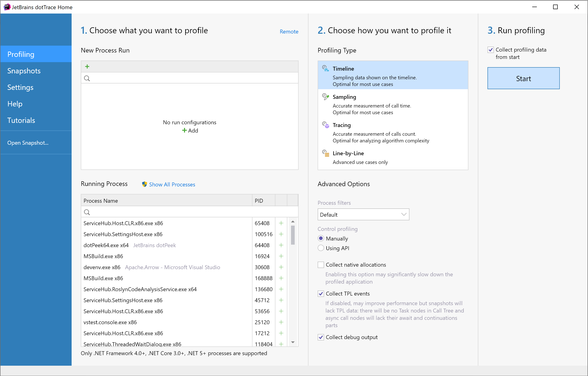Attach to devenv.exe using its plus icon
Viewport: 588px width, 376px height.
click(x=281, y=267)
